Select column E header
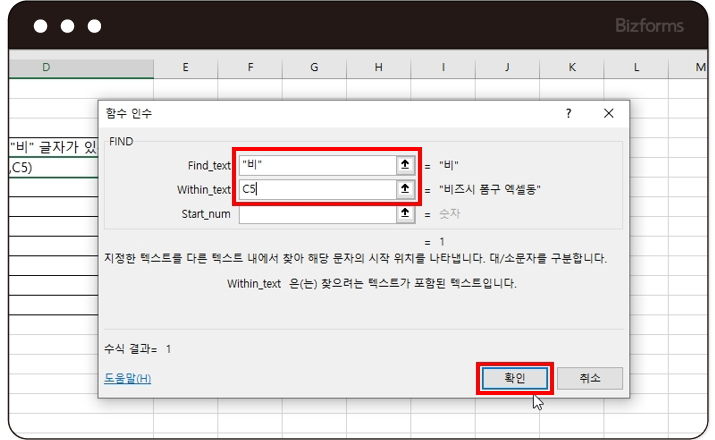 pos(186,67)
